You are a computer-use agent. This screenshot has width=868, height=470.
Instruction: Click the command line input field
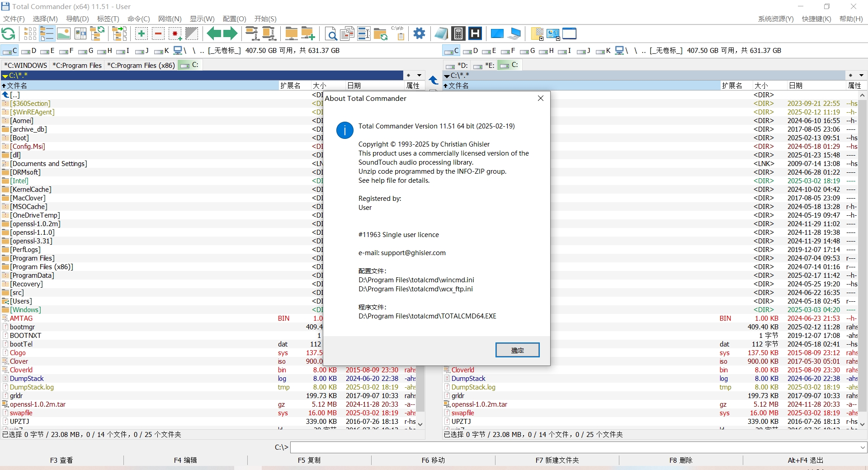click(x=574, y=447)
